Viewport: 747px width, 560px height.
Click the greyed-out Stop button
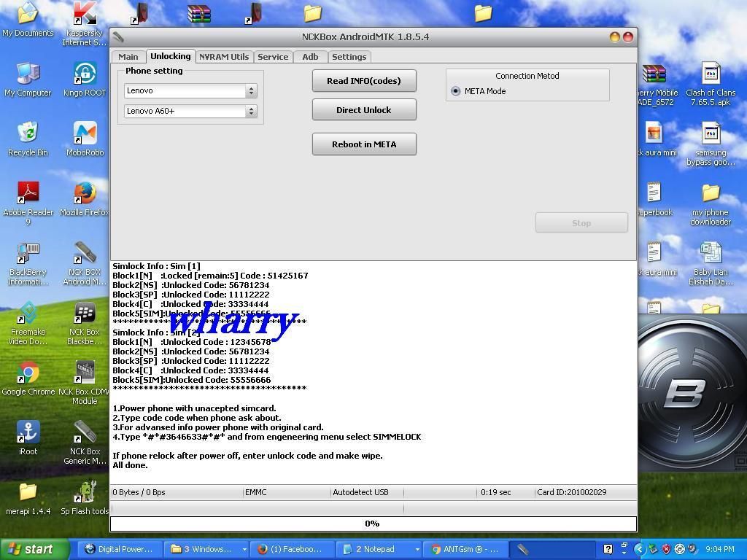(x=581, y=223)
